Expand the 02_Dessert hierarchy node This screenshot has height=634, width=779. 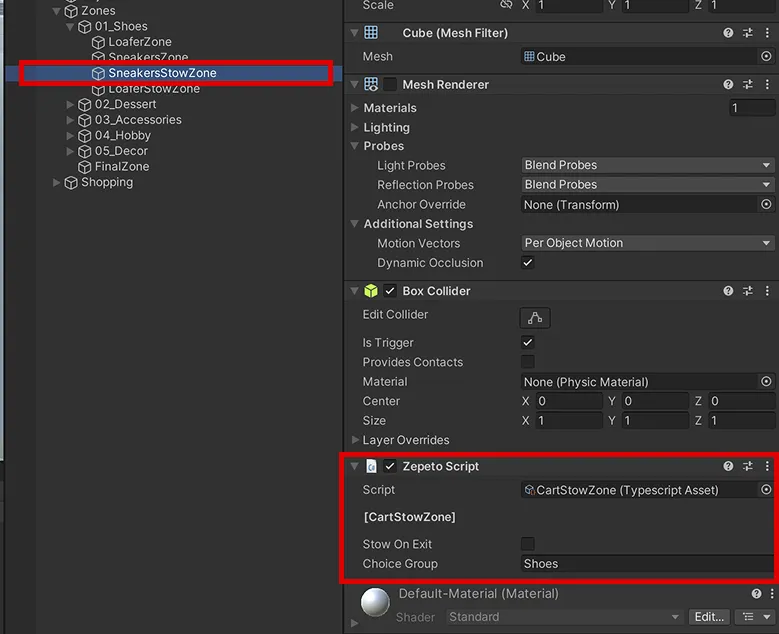pos(70,104)
